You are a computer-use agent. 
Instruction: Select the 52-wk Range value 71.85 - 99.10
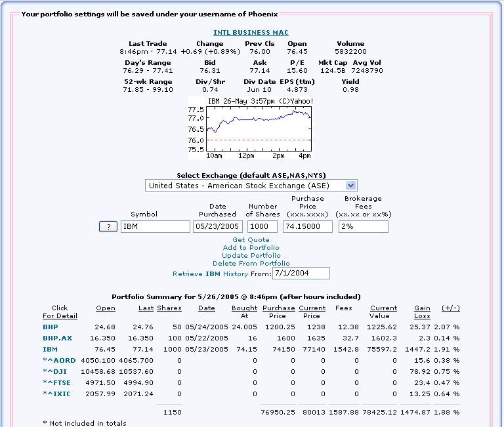[148, 90]
